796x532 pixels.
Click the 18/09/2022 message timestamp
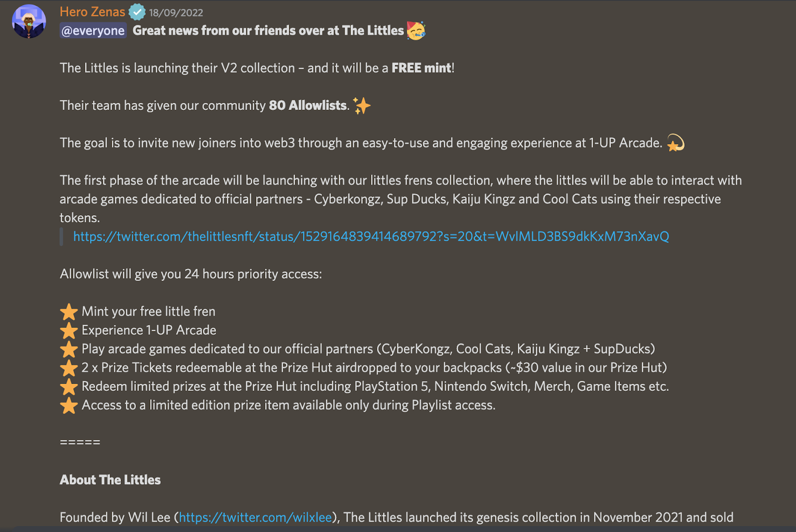tap(176, 13)
